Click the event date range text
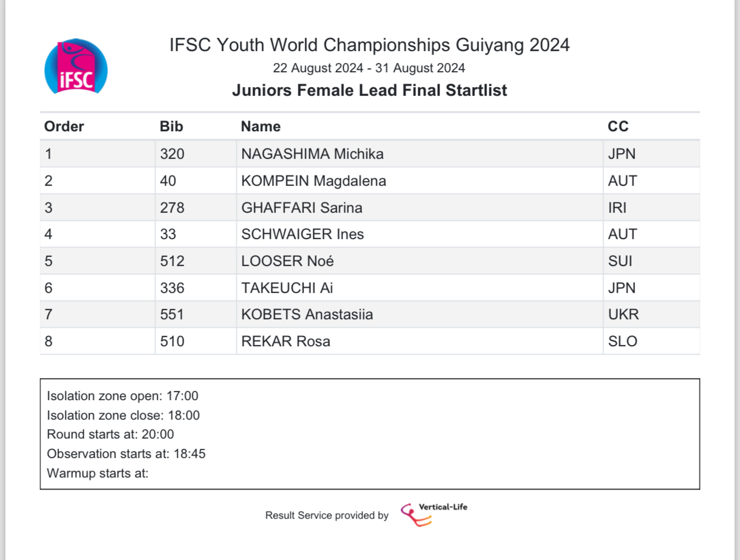 (369, 68)
